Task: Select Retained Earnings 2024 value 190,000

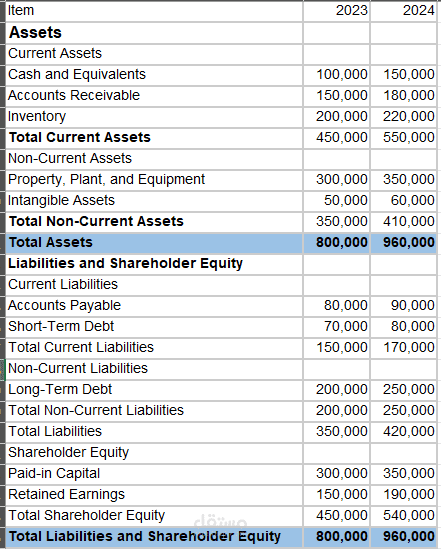Action: tap(404, 495)
